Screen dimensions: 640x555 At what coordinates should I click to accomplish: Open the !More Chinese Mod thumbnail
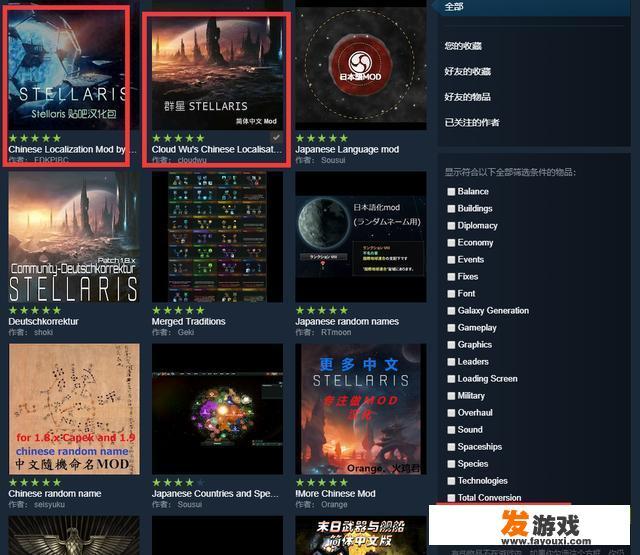click(361, 409)
